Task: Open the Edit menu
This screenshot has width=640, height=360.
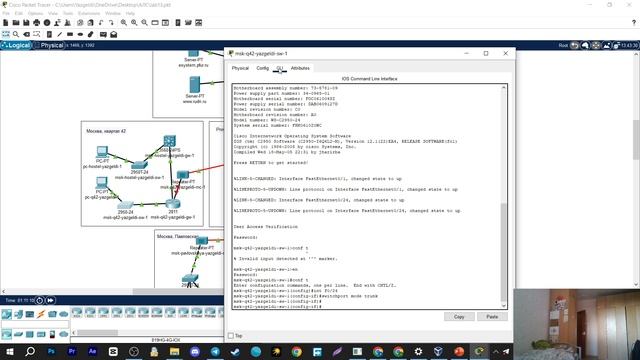Action: pyautogui.click(x=19, y=13)
